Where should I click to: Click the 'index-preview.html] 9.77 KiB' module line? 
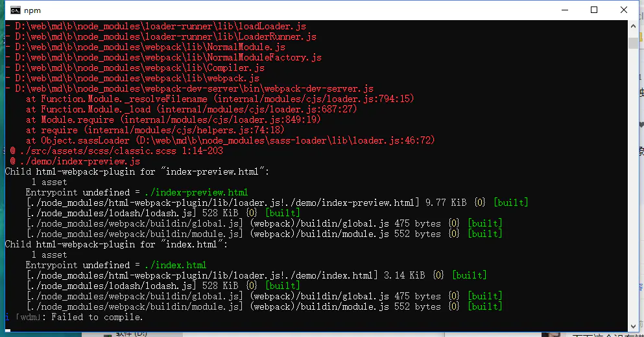277,203
